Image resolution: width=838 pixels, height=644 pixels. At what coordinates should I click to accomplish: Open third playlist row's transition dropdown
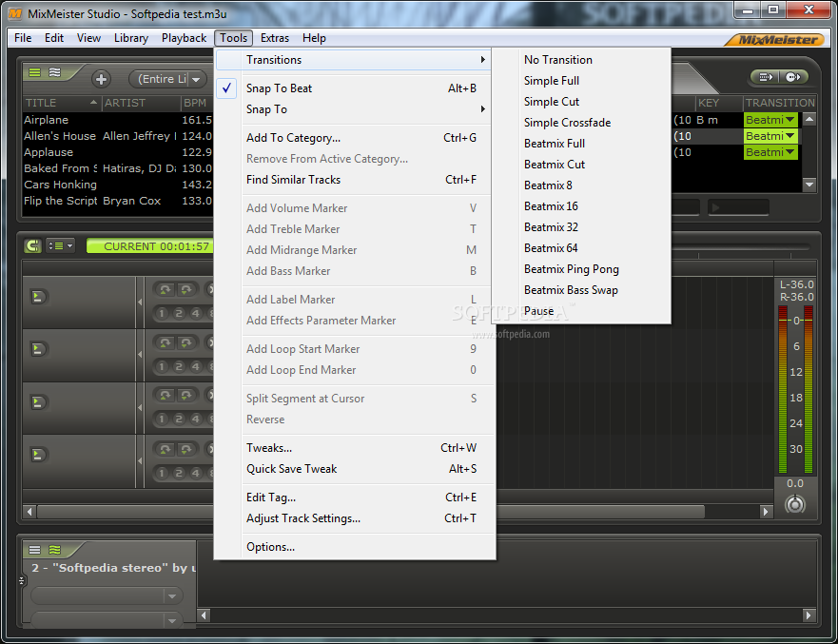[770, 152]
